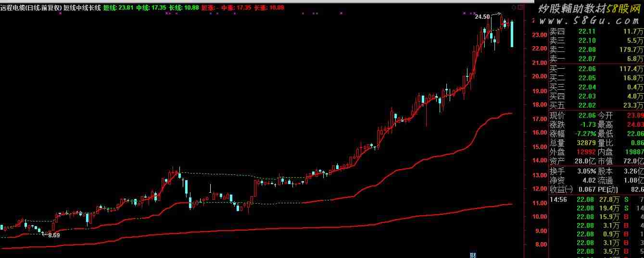Click the 净资 4.02 value

tap(589, 181)
